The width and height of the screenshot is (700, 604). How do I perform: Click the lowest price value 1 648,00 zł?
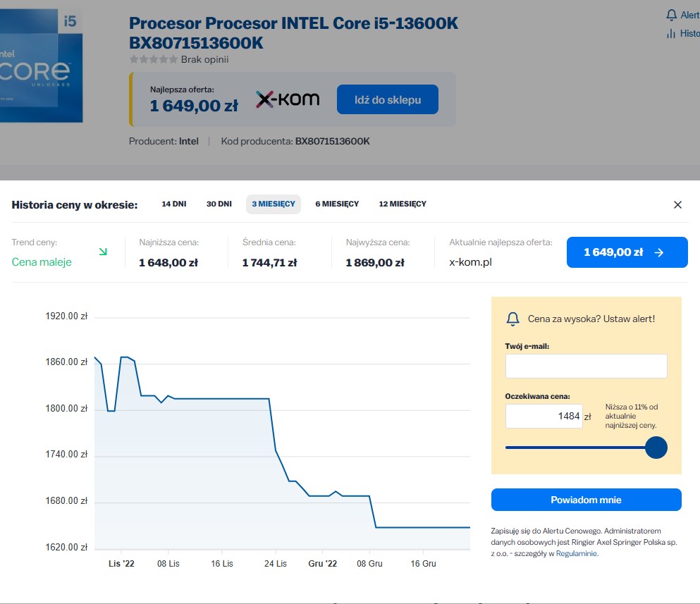point(168,262)
